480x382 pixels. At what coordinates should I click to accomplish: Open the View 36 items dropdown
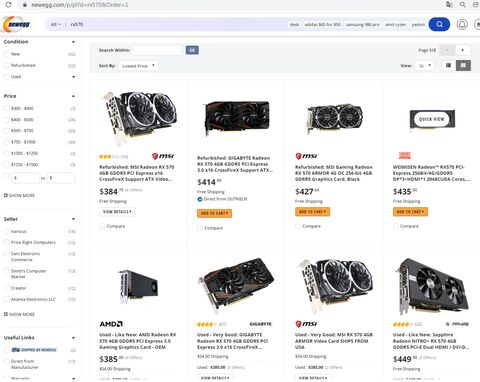pyautogui.click(x=424, y=66)
